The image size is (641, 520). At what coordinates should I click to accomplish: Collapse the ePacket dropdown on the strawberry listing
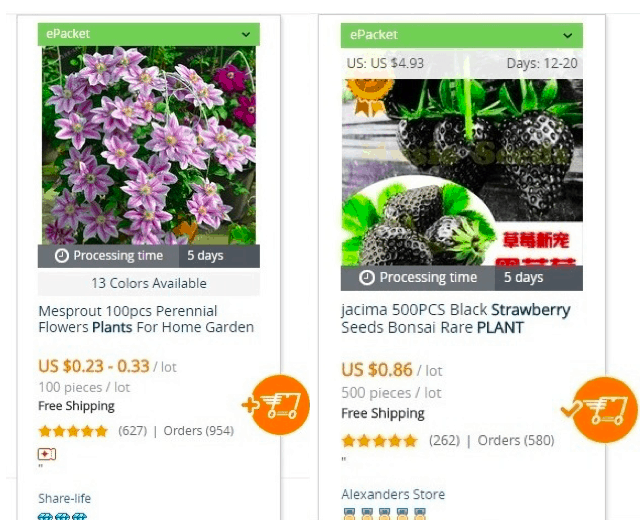567,36
